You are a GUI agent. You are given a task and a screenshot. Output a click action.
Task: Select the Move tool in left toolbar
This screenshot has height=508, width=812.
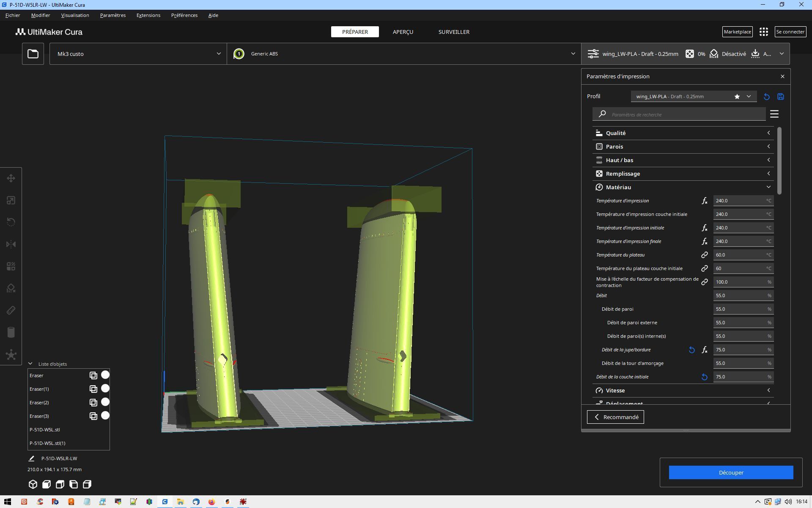click(x=11, y=178)
